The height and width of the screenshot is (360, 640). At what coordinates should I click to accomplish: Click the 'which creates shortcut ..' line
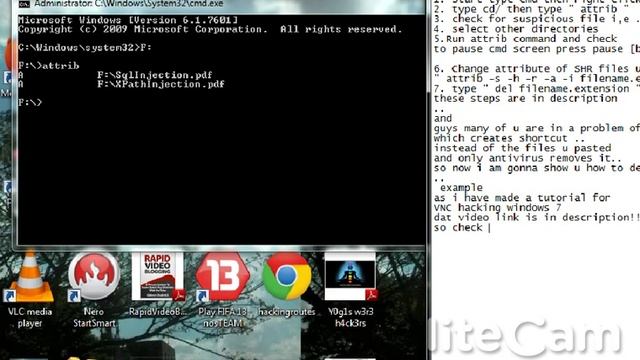(x=510, y=138)
